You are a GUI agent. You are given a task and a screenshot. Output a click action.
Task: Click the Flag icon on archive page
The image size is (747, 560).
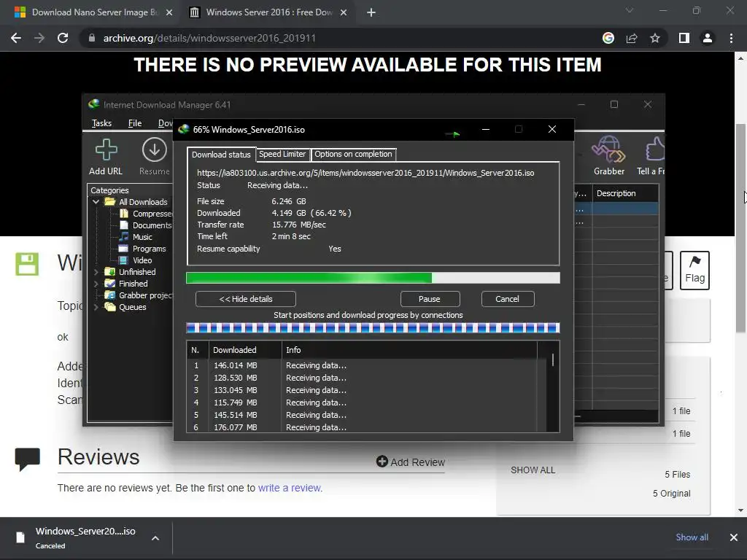click(694, 262)
